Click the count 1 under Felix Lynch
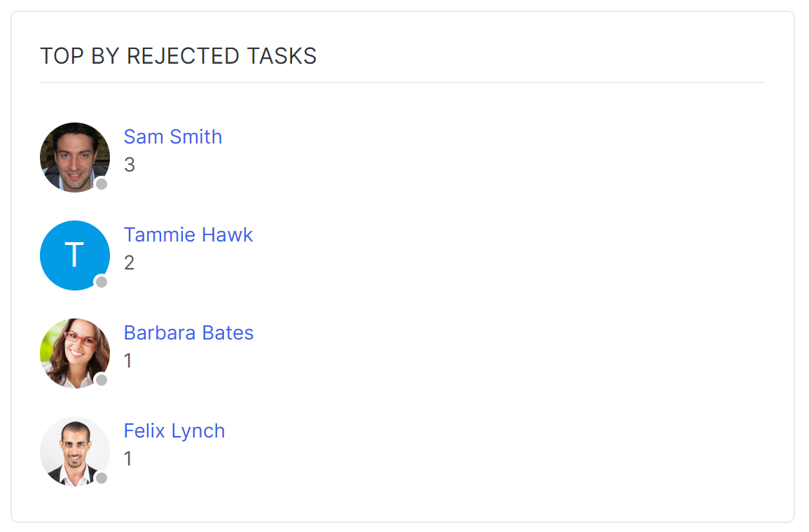The width and height of the screenshot is (809, 532). 128,459
